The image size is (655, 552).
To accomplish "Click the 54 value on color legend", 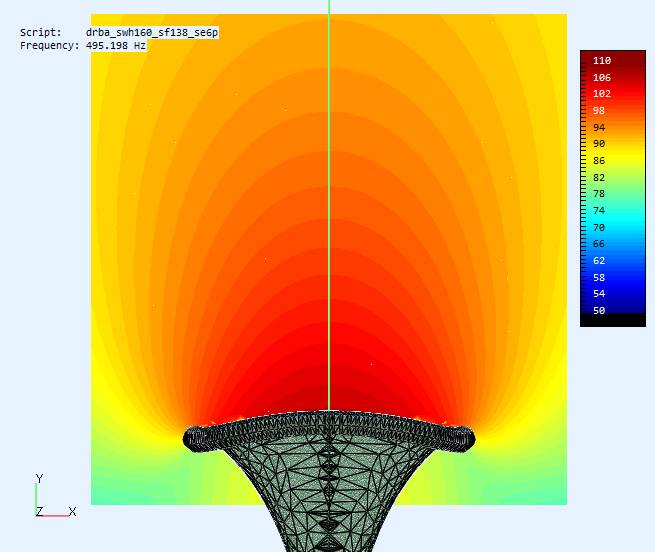I will pos(599,293).
